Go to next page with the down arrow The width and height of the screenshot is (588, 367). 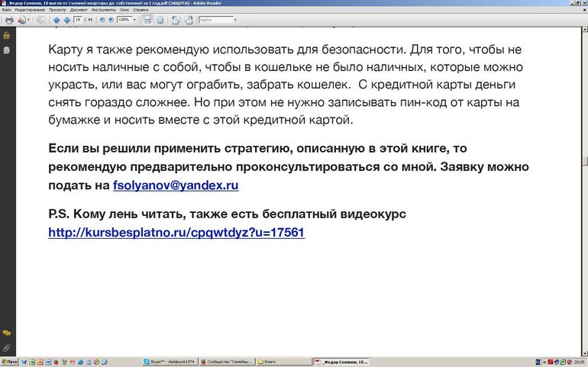(x=66, y=20)
